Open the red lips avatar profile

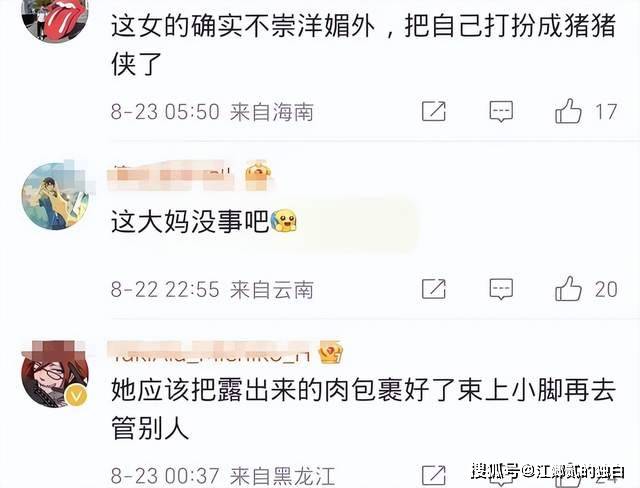click(55, 16)
